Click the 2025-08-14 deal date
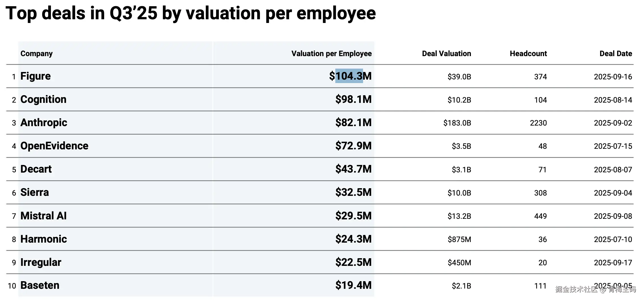Image resolution: width=644 pixels, height=301 pixels. [x=613, y=100]
